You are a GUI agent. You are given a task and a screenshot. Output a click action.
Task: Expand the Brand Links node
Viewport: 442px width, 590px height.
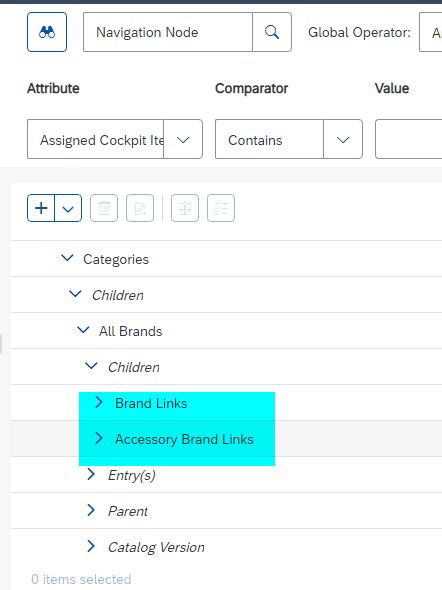click(99, 402)
